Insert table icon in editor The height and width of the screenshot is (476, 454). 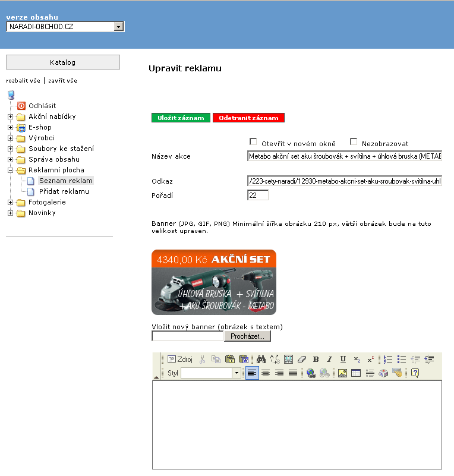356,373
